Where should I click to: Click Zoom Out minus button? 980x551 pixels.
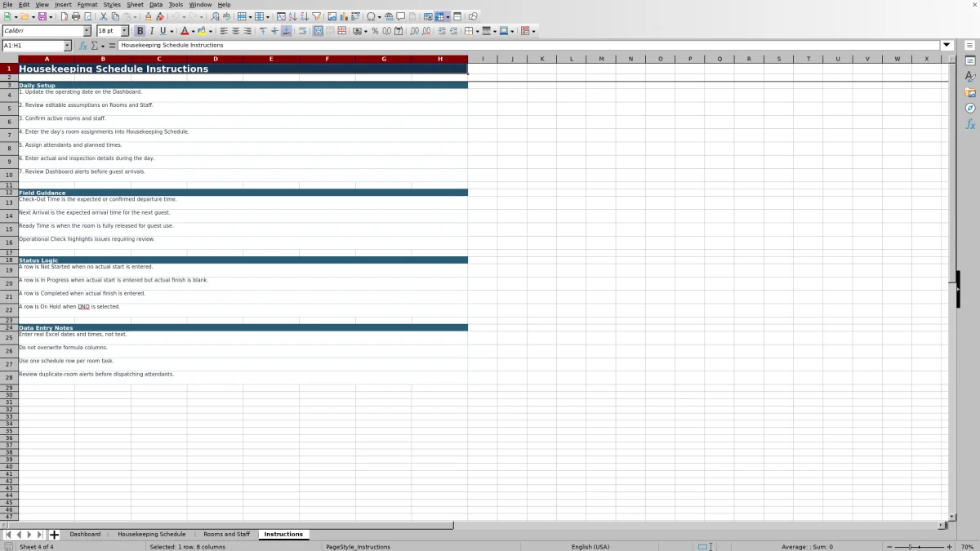click(889, 546)
